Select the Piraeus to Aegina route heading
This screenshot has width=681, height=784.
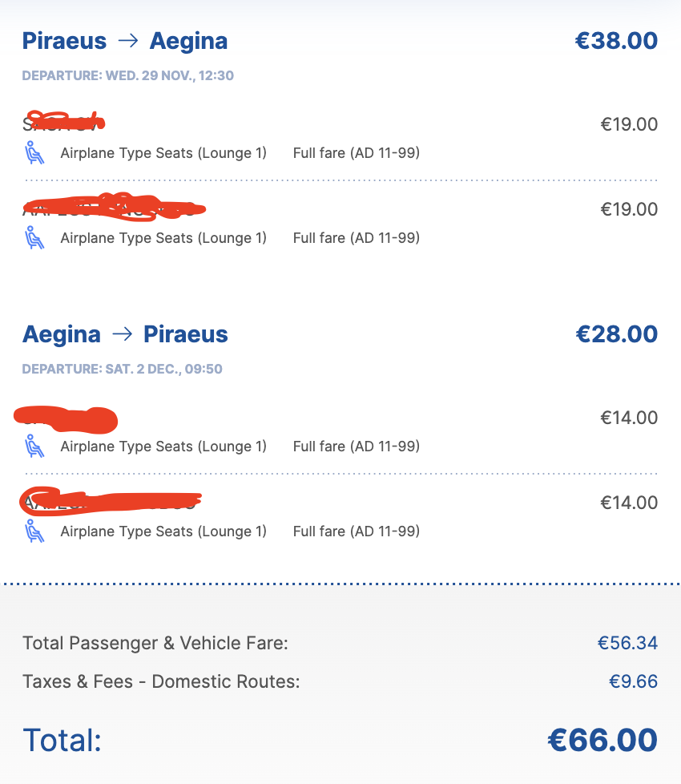click(125, 41)
